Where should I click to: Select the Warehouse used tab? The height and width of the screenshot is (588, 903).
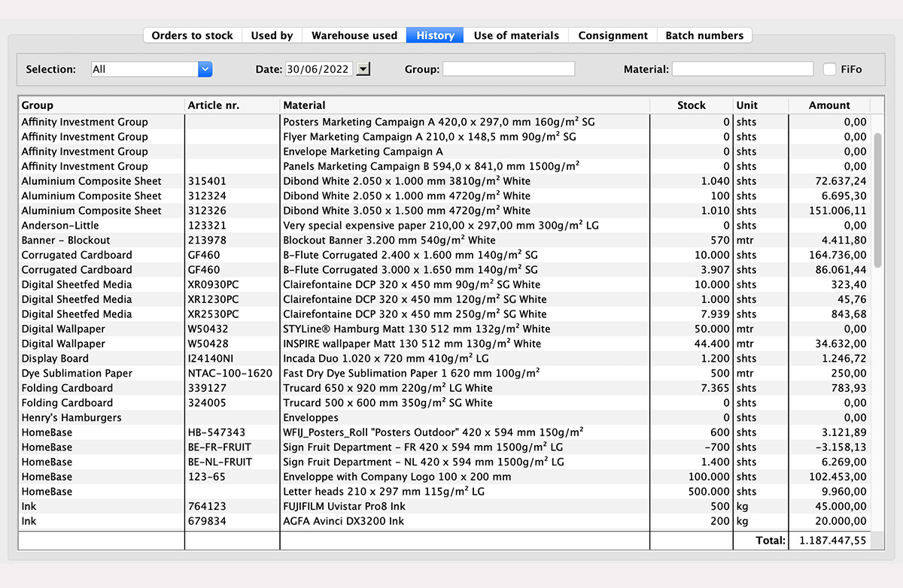tap(354, 35)
